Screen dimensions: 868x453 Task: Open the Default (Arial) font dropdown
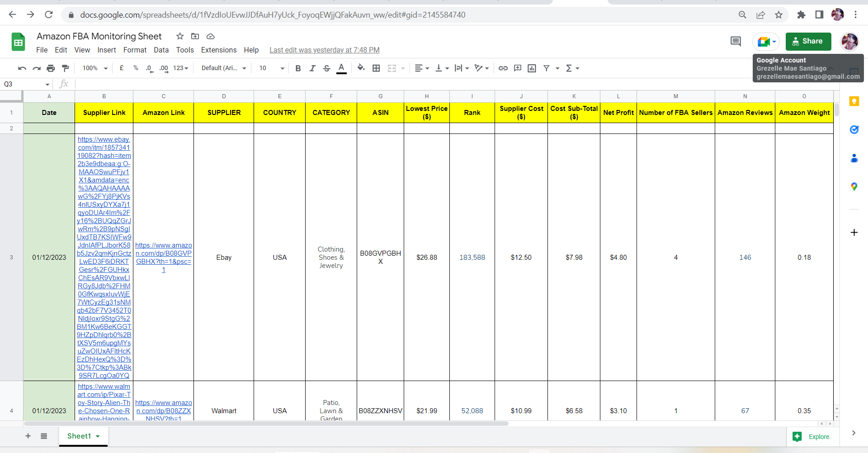[224, 68]
